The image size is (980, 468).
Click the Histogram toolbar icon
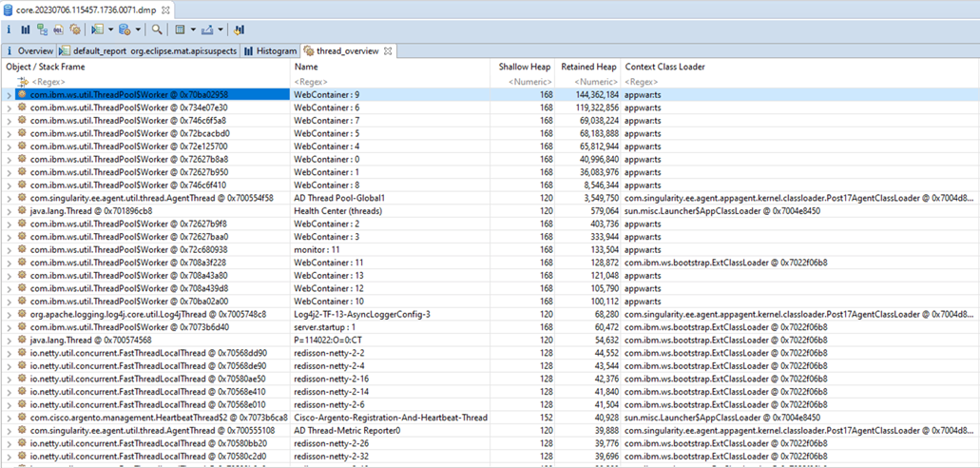tap(26, 30)
